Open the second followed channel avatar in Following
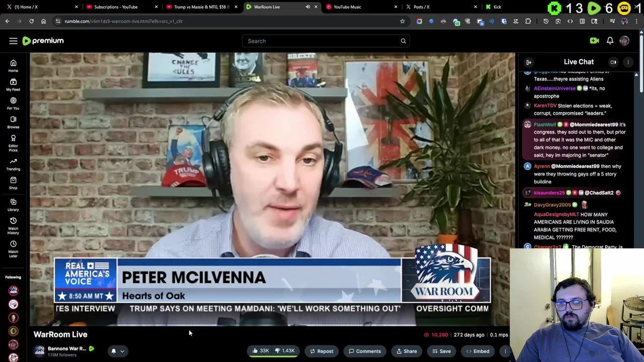Screen dimensions: 644x362 13,304
